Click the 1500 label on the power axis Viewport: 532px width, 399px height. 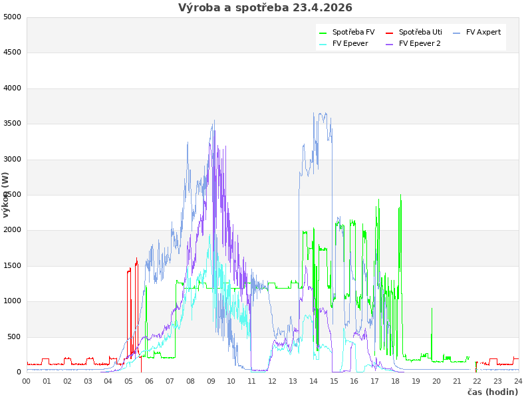tap(12, 265)
